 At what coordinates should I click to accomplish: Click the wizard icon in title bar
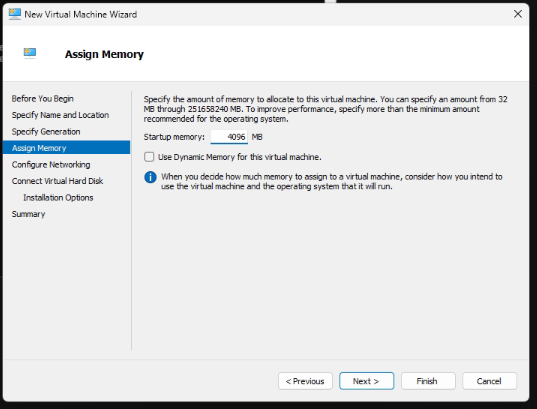15,14
